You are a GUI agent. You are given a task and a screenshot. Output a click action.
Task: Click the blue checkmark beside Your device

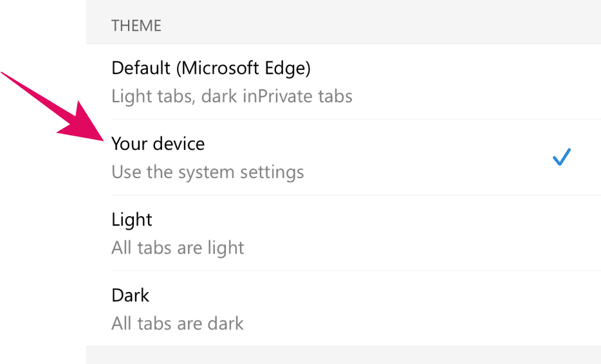[562, 157]
